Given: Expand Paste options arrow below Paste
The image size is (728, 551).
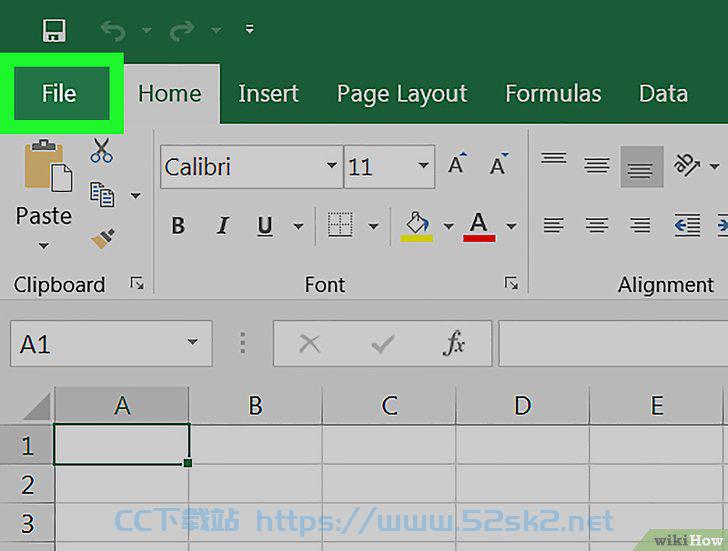Looking at the screenshot, I should coord(44,246).
